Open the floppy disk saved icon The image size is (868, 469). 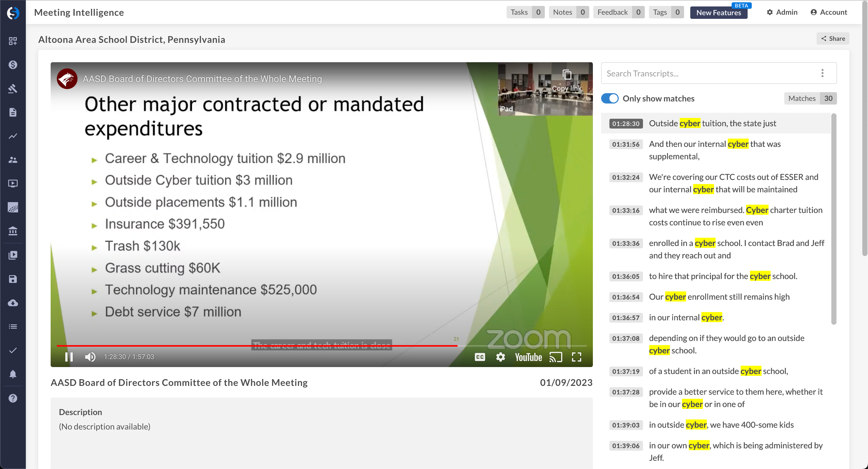tap(13, 279)
